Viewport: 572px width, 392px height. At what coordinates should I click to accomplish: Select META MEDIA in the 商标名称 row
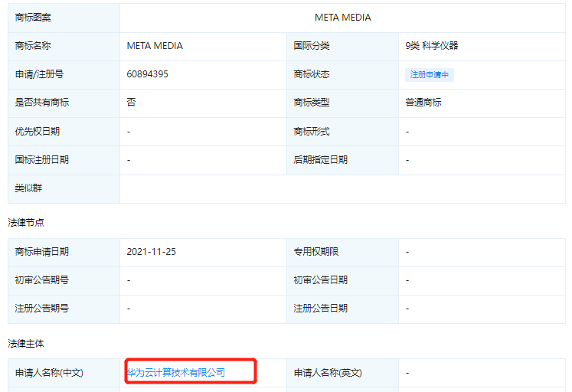click(155, 46)
